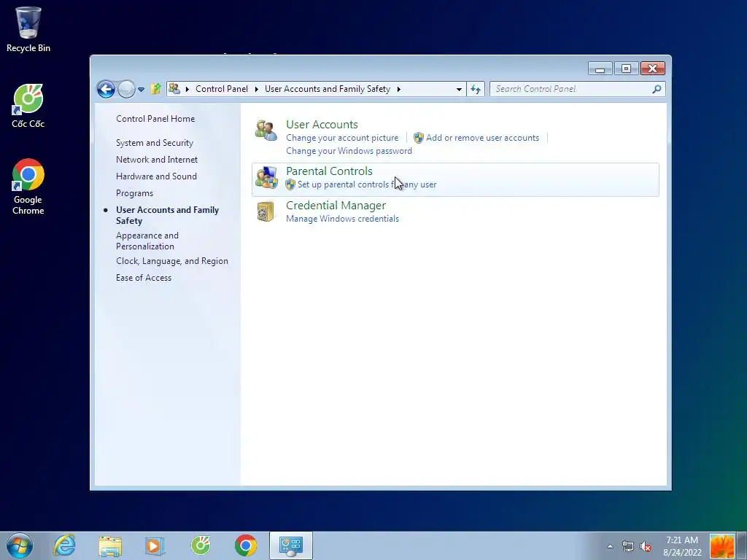Click the muted volume tray icon
Screen dimensions: 747x560
(x=646, y=547)
